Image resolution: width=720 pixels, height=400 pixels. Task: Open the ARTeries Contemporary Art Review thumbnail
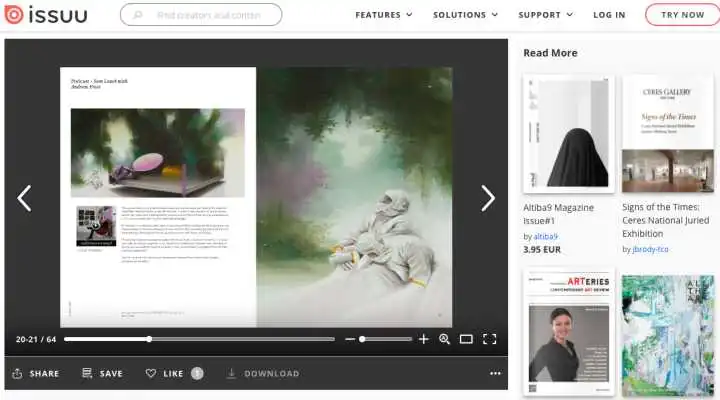click(568, 332)
